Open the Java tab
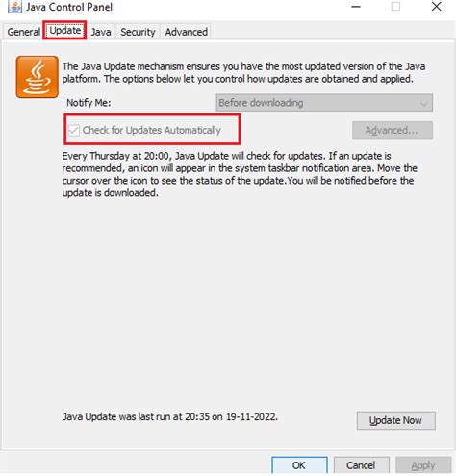456x476 pixels. (101, 32)
